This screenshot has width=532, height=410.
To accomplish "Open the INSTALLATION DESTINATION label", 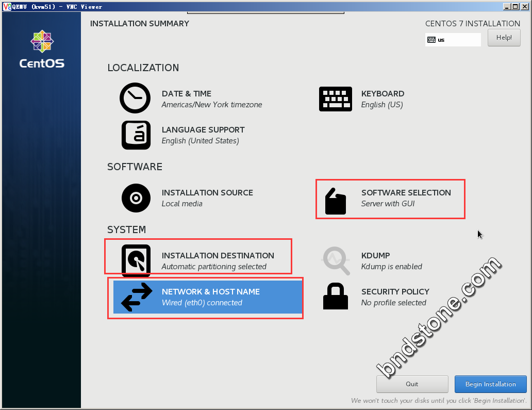I will point(218,256).
